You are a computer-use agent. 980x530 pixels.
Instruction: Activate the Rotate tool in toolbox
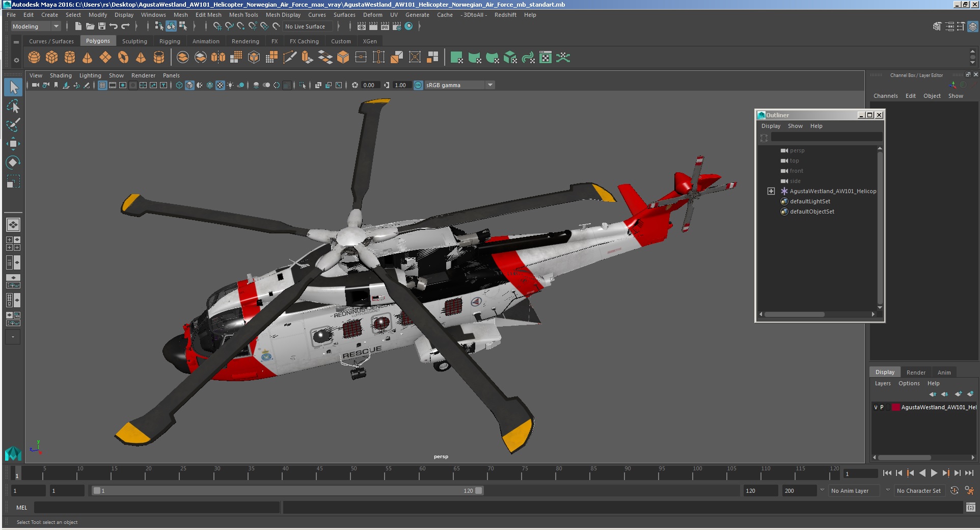pos(13,163)
